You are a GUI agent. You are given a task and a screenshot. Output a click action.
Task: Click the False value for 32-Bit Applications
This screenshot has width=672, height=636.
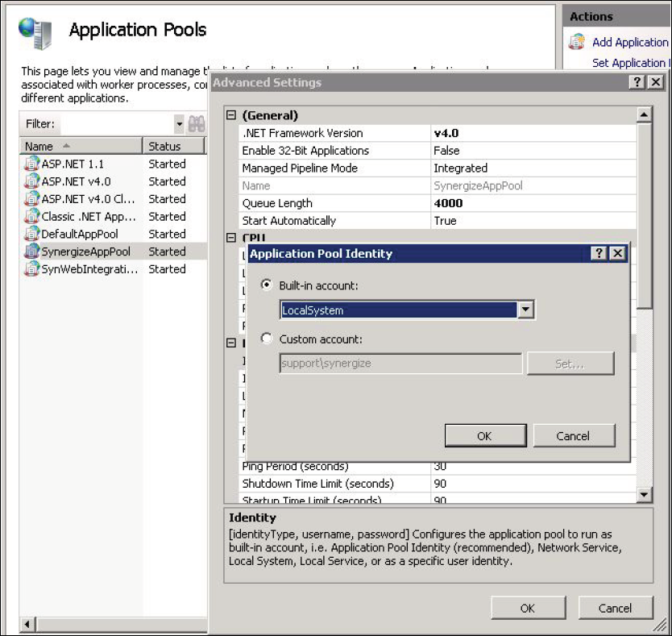(446, 151)
